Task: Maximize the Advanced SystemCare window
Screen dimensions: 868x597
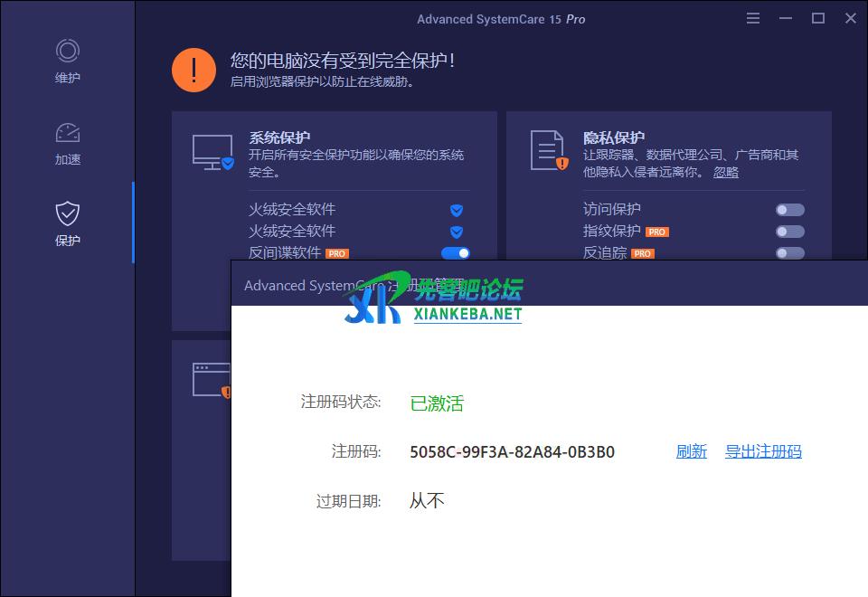Action: click(818, 18)
